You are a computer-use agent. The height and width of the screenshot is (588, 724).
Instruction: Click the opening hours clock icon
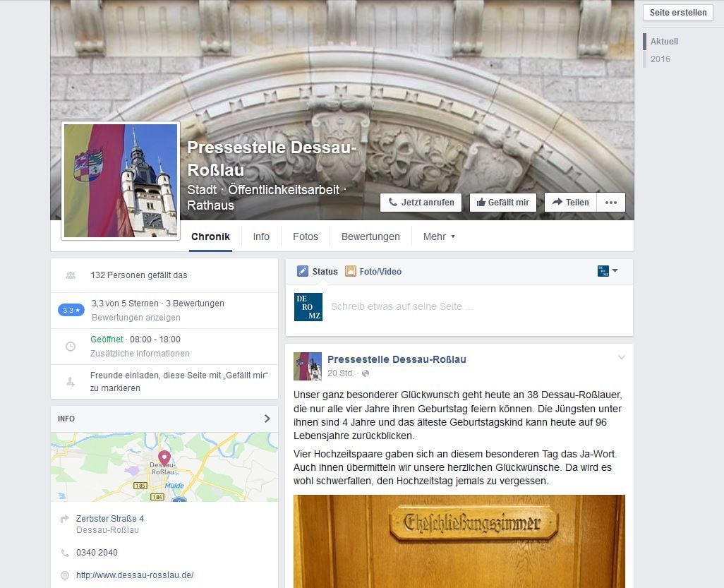[x=70, y=347]
